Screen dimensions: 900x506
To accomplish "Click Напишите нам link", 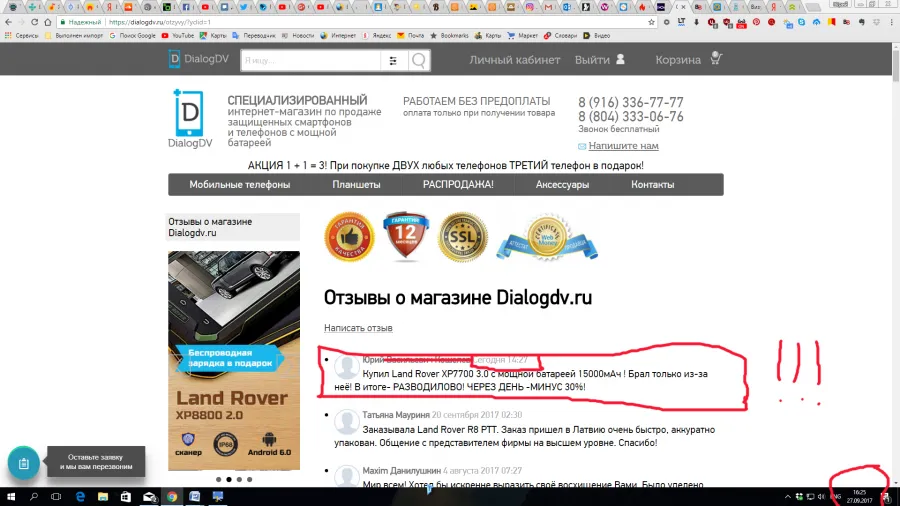I will (623, 146).
